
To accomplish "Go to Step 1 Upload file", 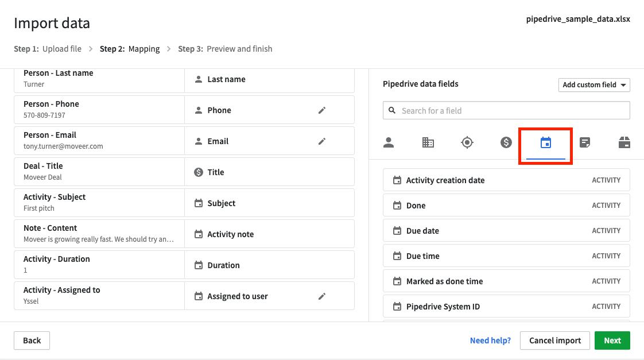I will point(48,49).
